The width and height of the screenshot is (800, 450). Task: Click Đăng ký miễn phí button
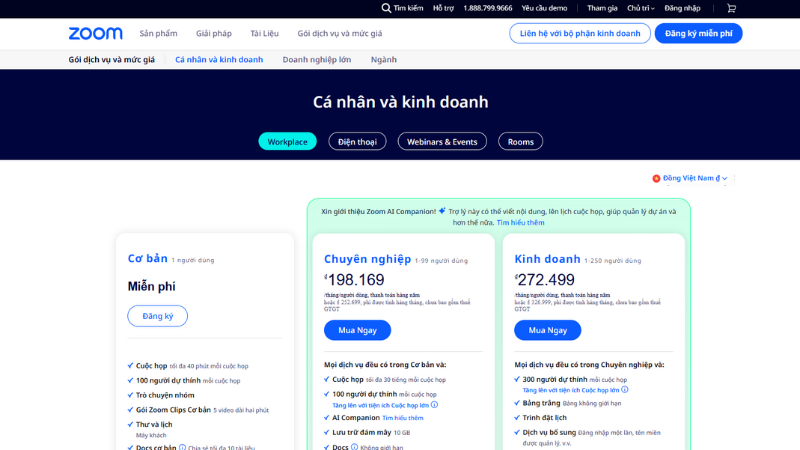[698, 34]
